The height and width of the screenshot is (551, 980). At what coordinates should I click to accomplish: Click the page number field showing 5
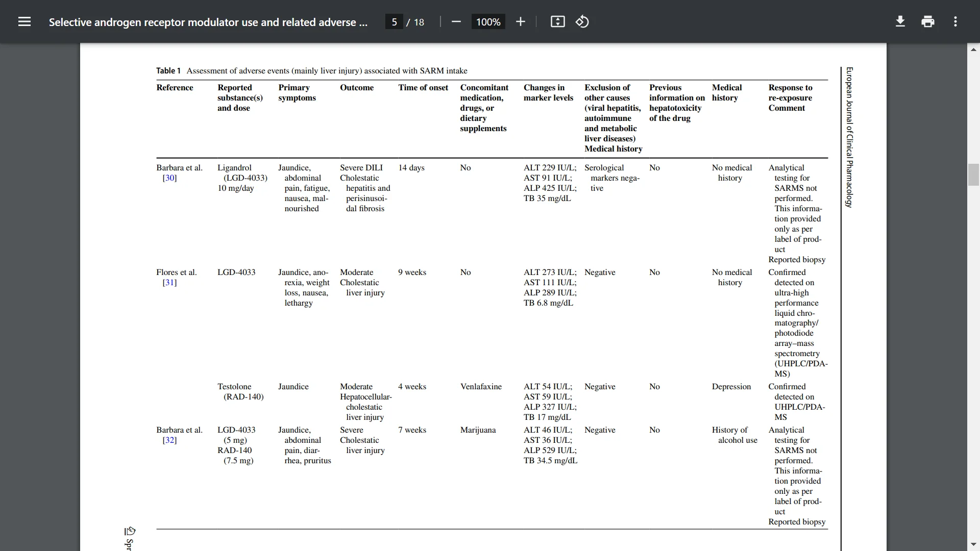tap(394, 22)
